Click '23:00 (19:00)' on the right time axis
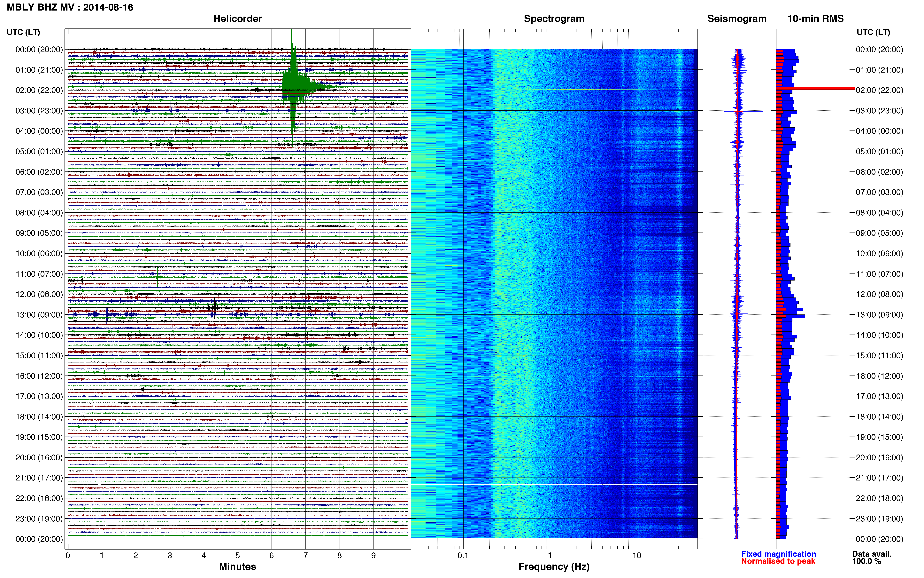 click(x=879, y=519)
